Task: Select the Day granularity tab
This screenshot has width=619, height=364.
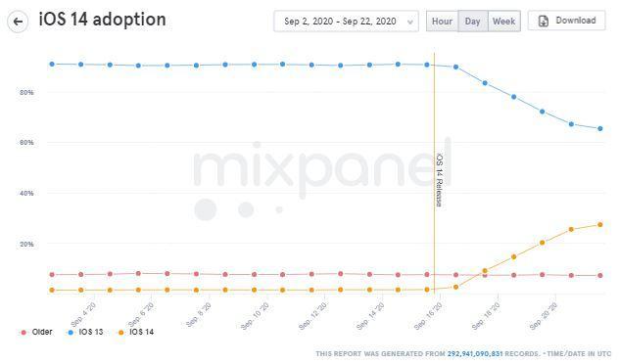Action: click(472, 22)
